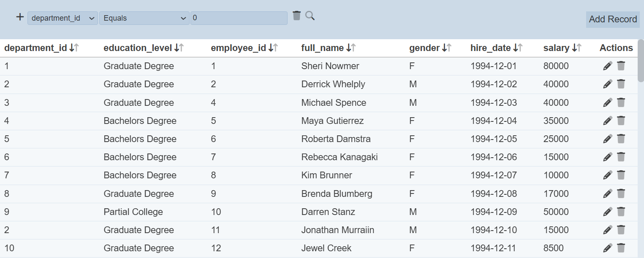Delete Kim Brunner's row with trash icon
644x258 pixels.
(x=621, y=175)
